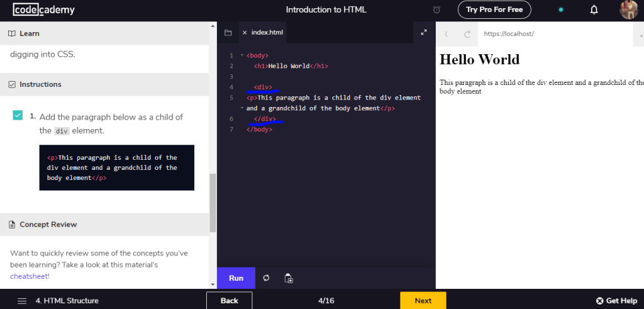
Task: Open the file explorer folder icon
Action: [x=228, y=33]
